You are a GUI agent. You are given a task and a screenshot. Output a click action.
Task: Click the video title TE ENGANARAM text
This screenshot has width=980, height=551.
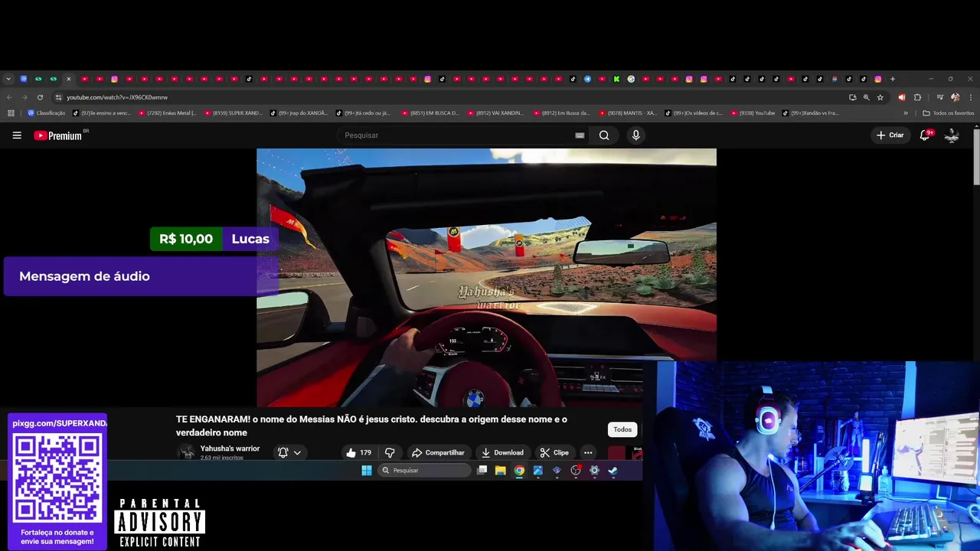371,426
